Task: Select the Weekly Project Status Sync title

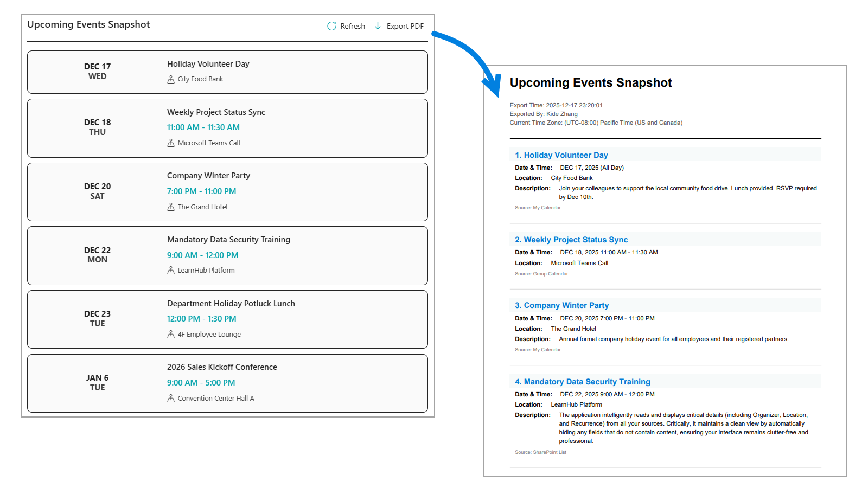Action: [x=216, y=112]
